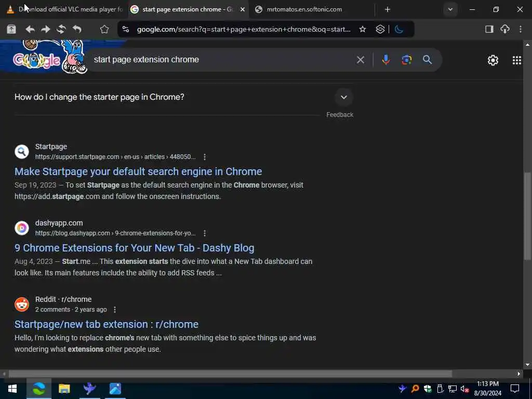Click the pentagon star icon beside the address bar
The image size is (532, 399).
(x=104, y=29)
